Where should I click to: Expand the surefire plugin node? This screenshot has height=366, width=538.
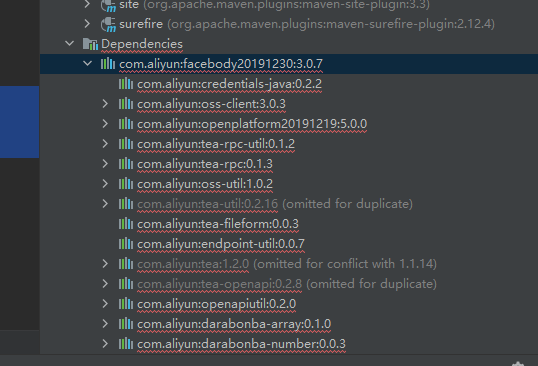87,24
